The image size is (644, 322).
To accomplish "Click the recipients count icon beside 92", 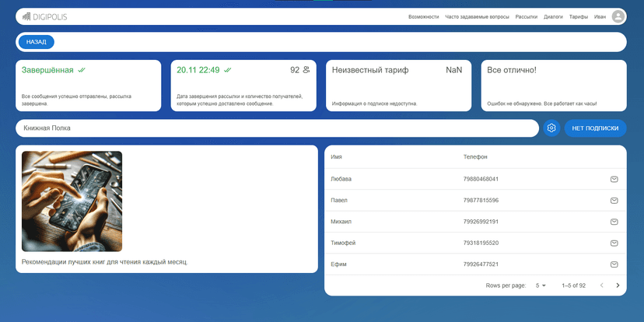I will [x=306, y=70].
